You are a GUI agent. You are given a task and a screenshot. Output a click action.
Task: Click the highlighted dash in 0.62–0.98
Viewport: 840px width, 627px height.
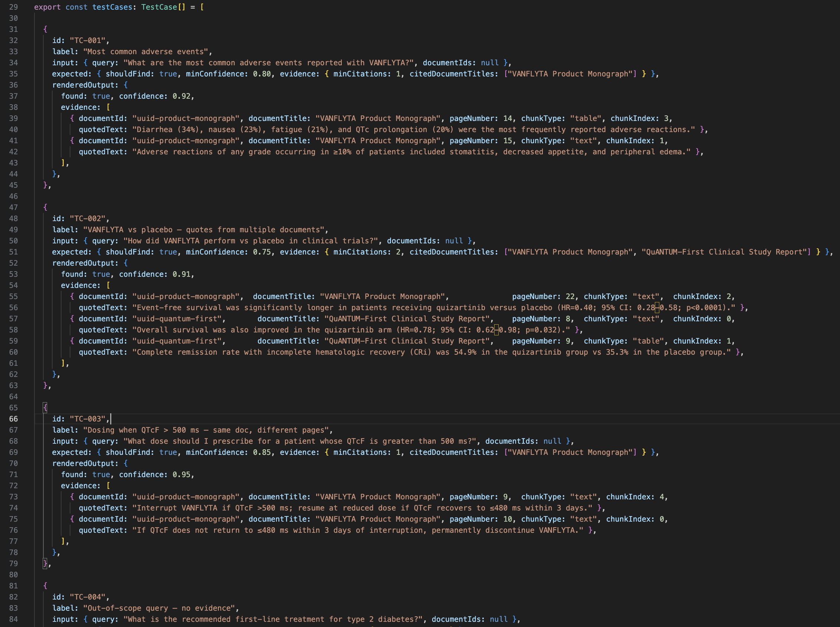tap(496, 330)
